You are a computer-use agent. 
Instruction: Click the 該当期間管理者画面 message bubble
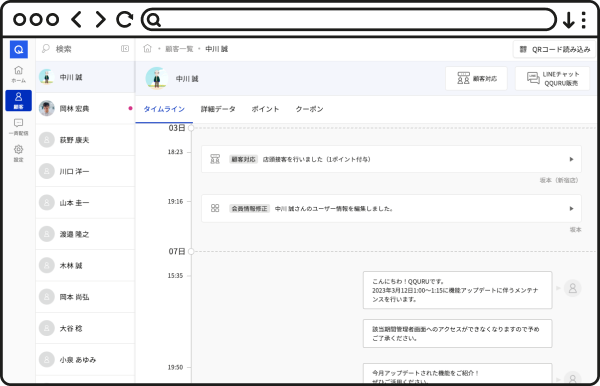457,333
